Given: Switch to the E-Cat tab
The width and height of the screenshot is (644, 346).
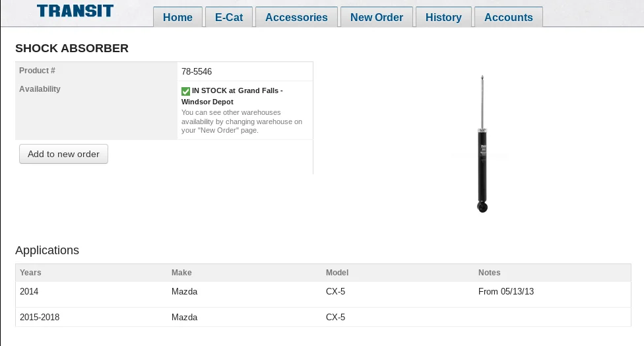Looking at the screenshot, I should (x=229, y=17).
